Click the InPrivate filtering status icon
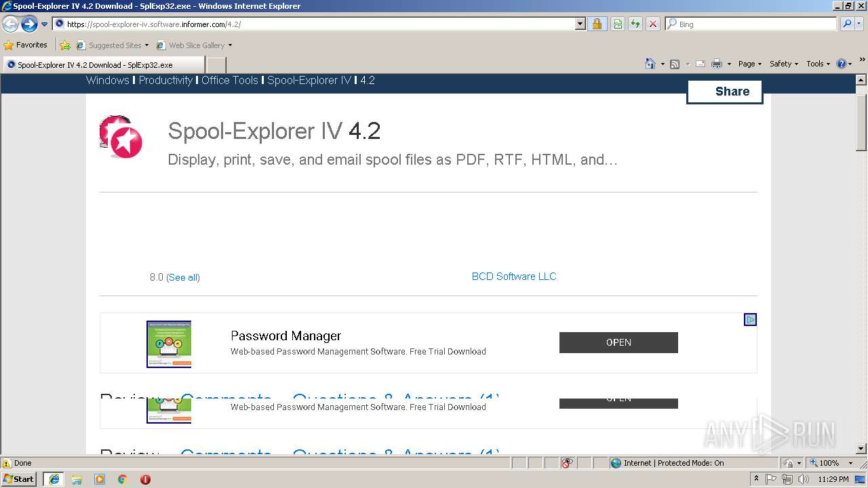Image resolution: width=868 pixels, height=488 pixels. pos(568,463)
